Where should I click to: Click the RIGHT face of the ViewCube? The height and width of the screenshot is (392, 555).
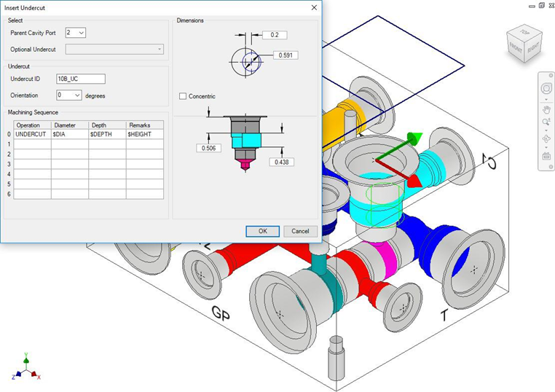532,47
